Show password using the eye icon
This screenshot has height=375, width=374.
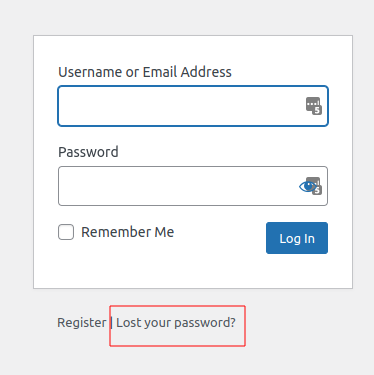coord(307,186)
